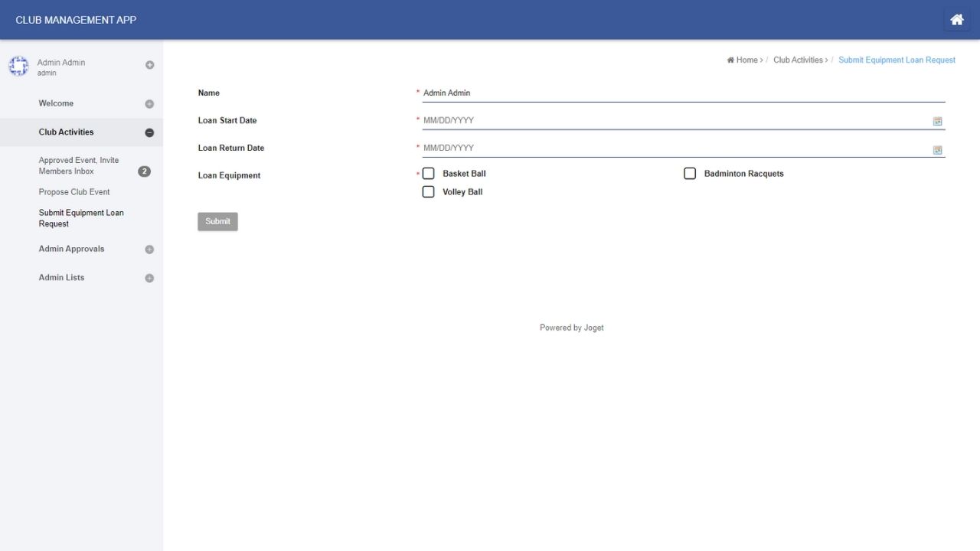This screenshot has width=980, height=551.
Task: Click the inbox count badge showing 2
Action: [144, 171]
